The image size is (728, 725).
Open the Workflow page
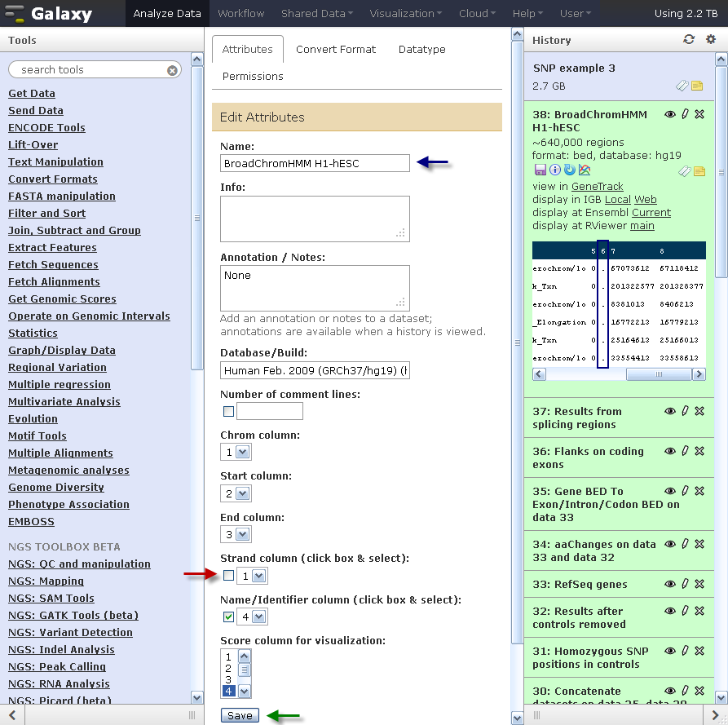(240, 14)
